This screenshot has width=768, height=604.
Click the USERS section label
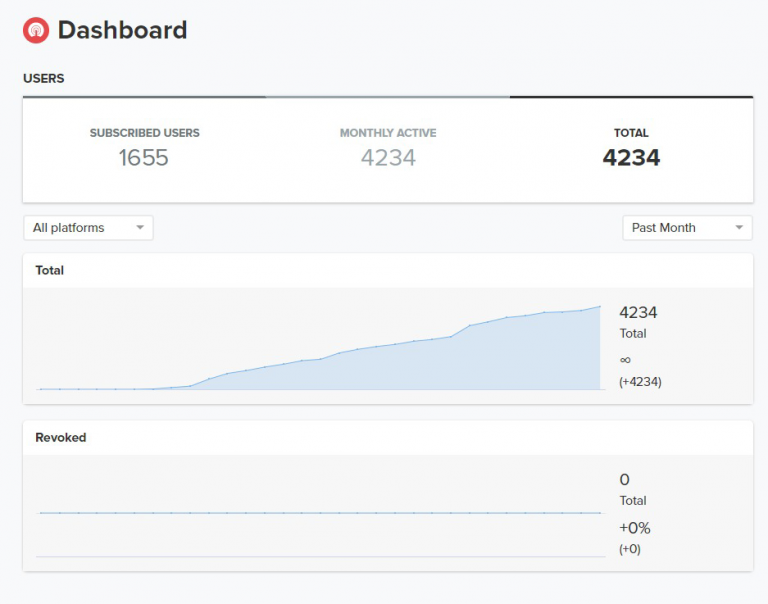(x=44, y=78)
